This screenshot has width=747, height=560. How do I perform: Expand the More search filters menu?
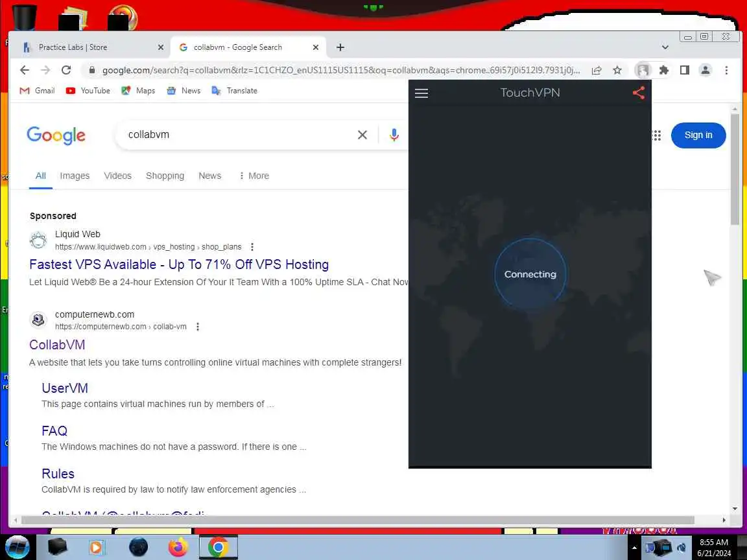tap(254, 176)
